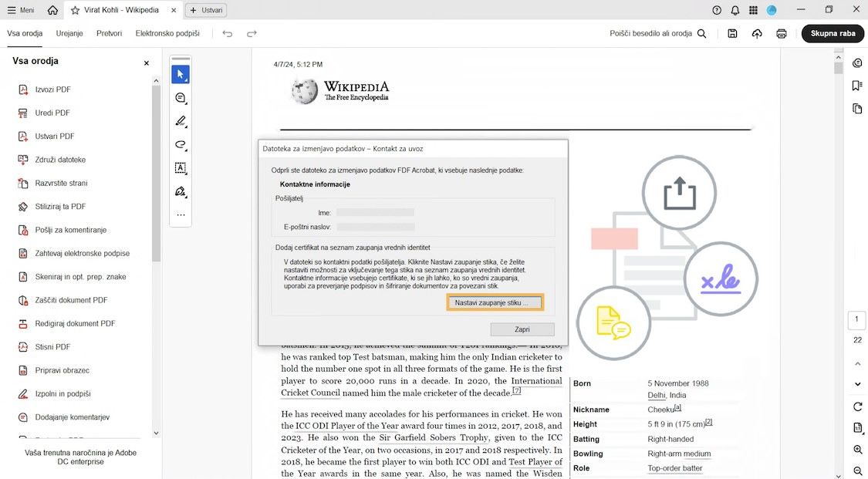
Task: Click the Ustvari new tab button
Action: click(207, 10)
